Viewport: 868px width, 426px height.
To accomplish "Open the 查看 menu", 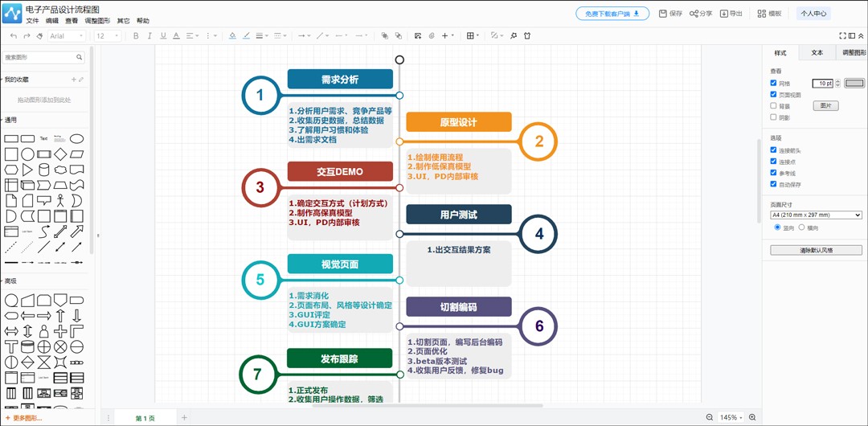I will click(x=72, y=21).
